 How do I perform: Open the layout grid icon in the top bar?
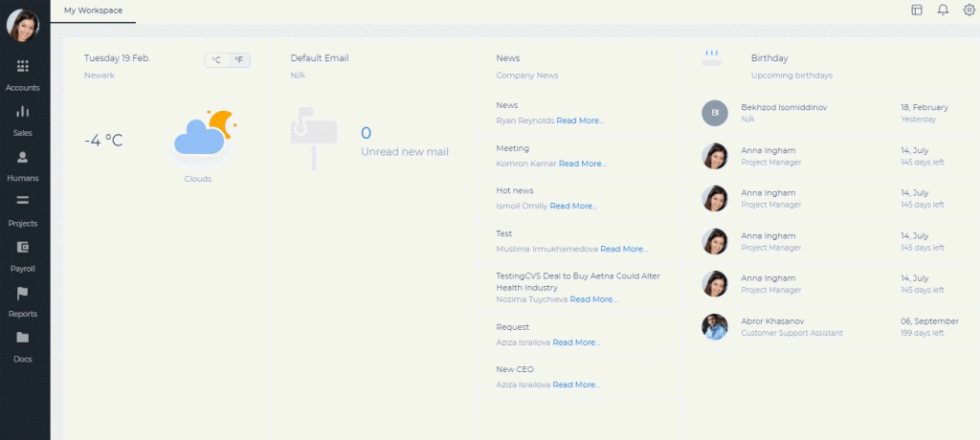pyautogui.click(x=917, y=10)
